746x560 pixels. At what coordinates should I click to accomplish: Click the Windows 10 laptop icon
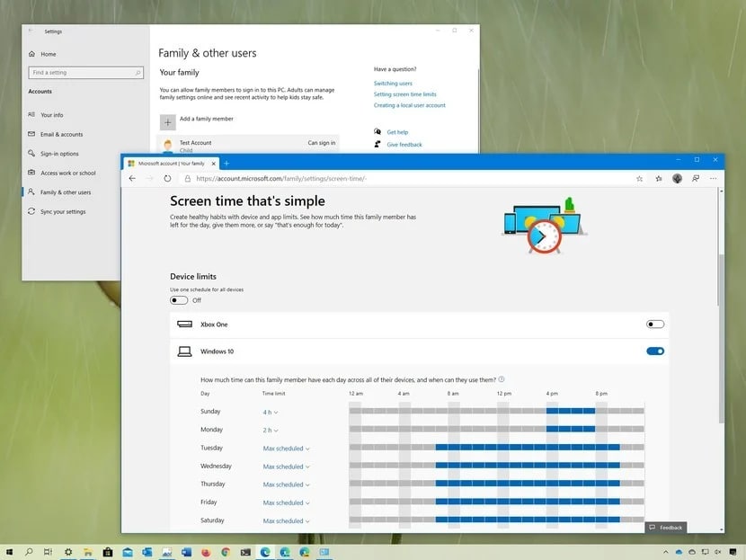point(184,351)
